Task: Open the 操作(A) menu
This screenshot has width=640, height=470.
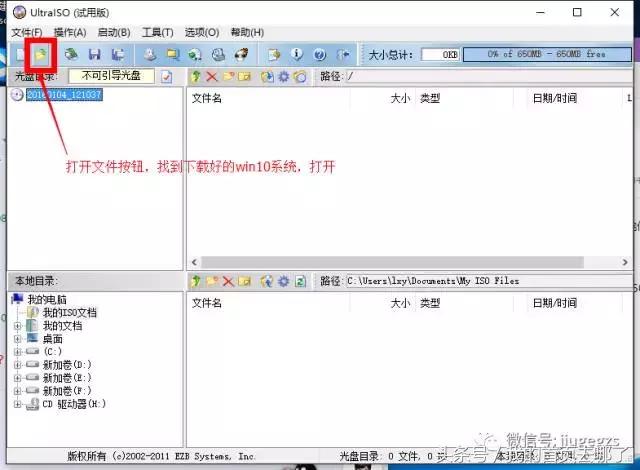Action: [x=70, y=33]
